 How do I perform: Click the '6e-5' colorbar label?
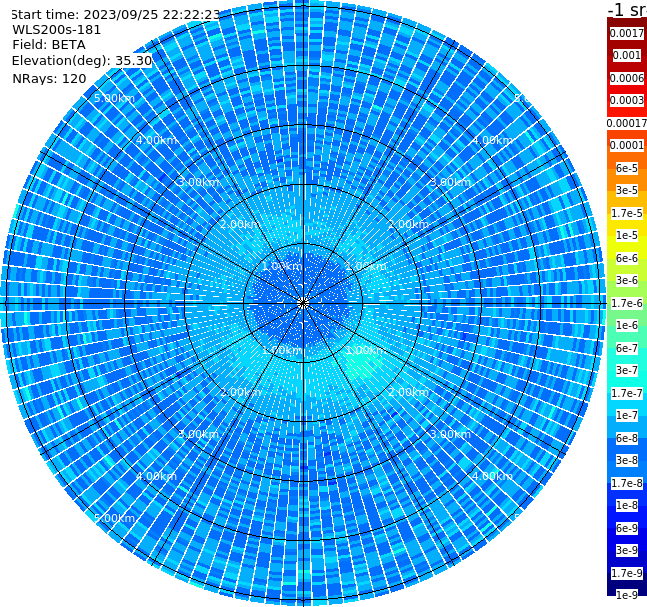click(x=627, y=168)
